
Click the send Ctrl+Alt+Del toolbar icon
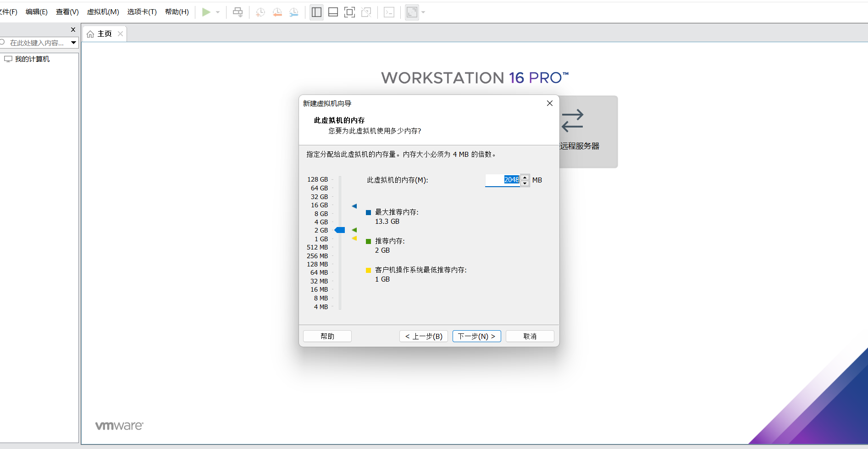(238, 12)
